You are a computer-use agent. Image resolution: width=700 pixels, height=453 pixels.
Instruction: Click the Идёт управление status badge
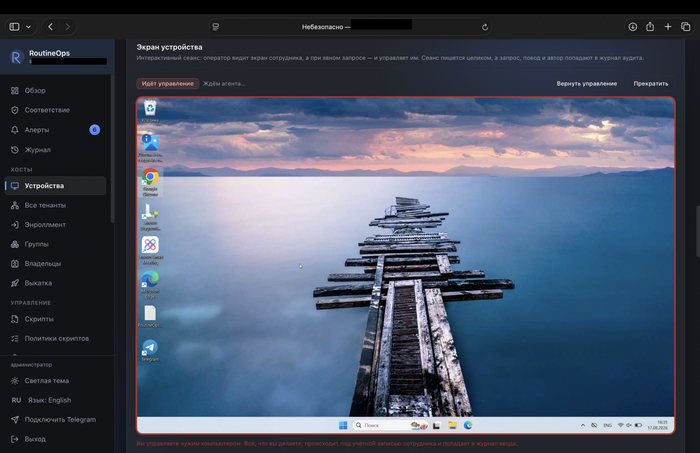coord(167,83)
